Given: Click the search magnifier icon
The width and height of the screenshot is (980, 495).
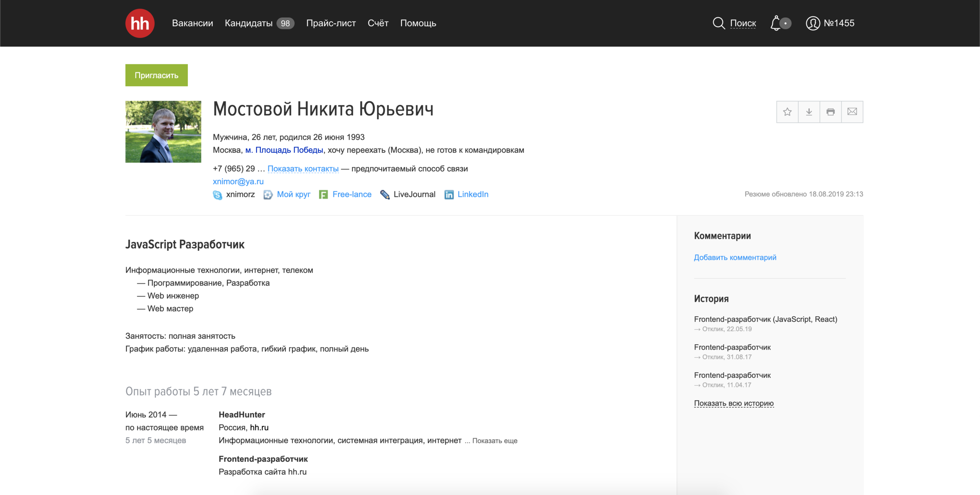Looking at the screenshot, I should 718,23.
